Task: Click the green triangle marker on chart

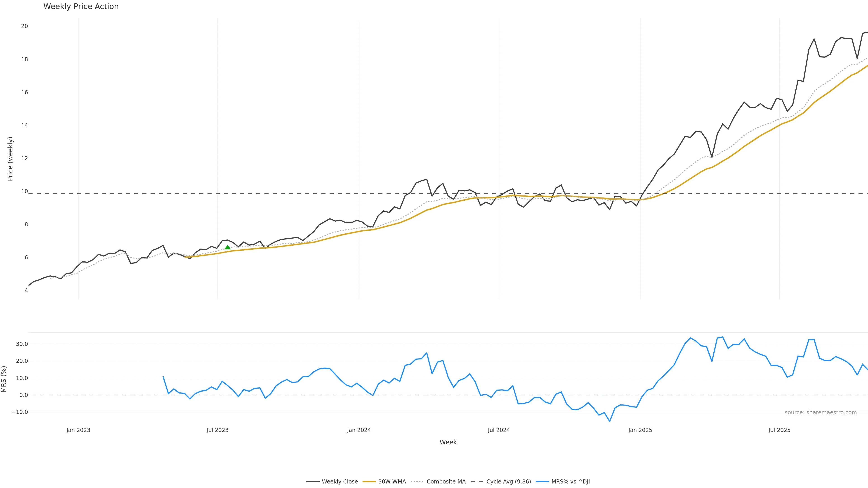Action: click(x=227, y=248)
